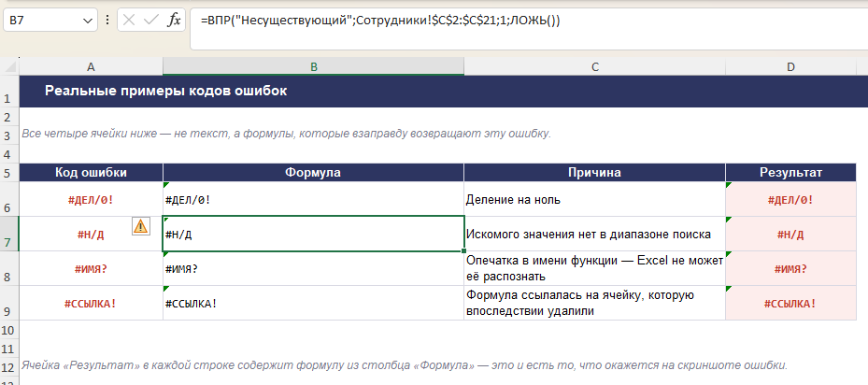868x385 pixels.
Task: Select #ИМЯ? result cell in column D
Action: pos(790,269)
